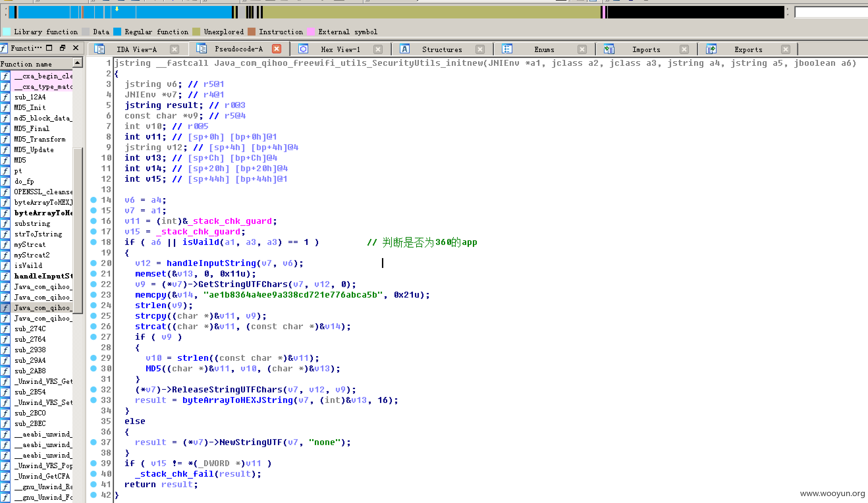The width and height of the screenshot is (868, 503).
Task: Click the isVaild call on line 18
Action: point(201,242)
